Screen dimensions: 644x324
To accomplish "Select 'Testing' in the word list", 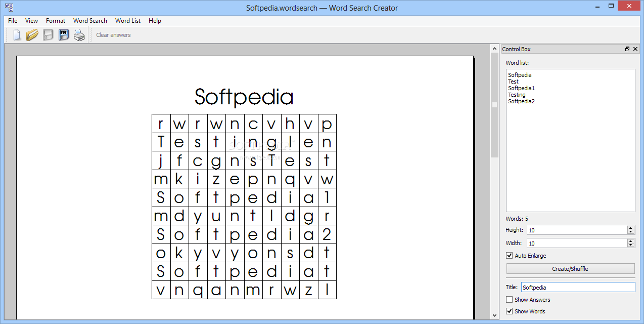I will [517, 95].
